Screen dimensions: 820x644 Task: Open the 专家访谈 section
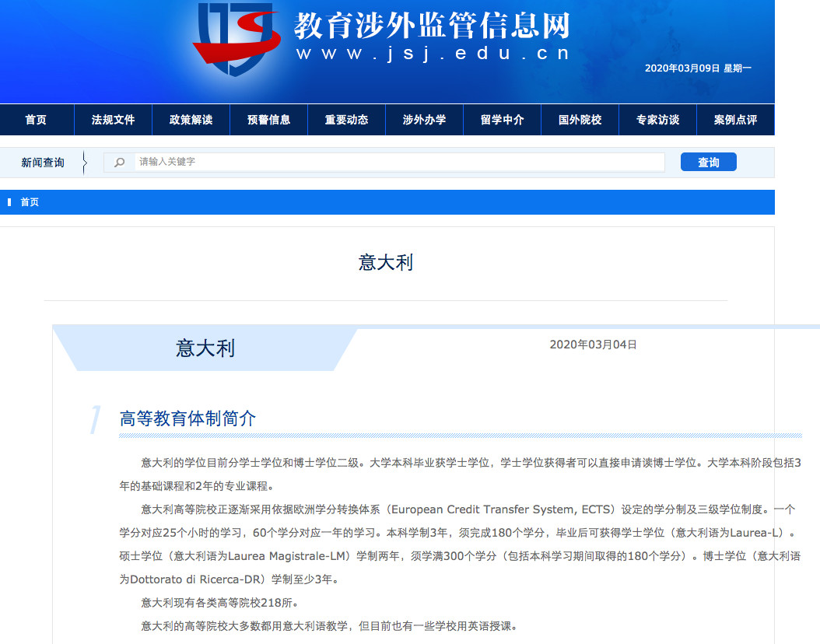tap(657, 120)
